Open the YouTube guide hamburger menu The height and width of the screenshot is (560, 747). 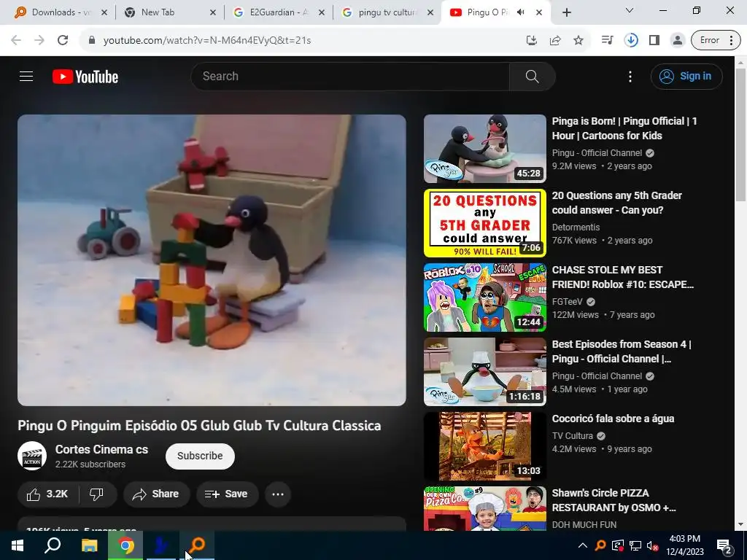(x=26, y=76)
